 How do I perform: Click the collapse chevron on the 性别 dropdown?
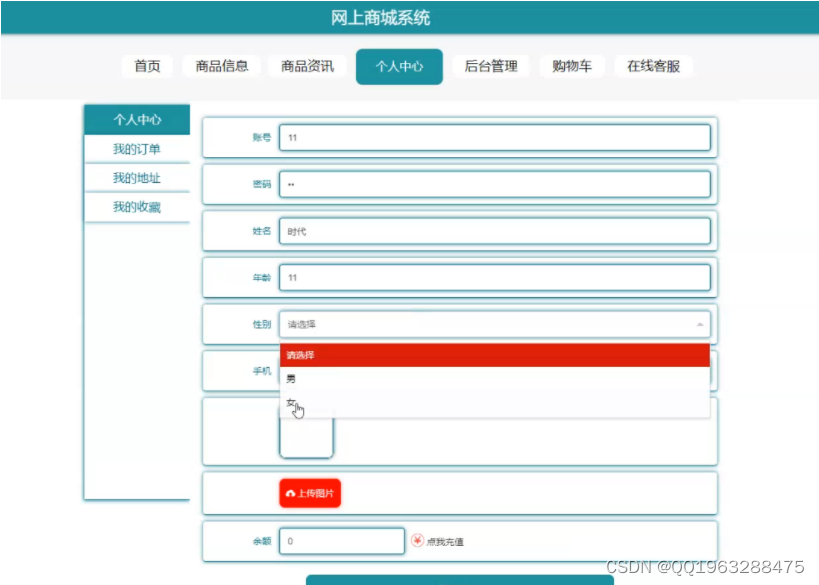[x=700, y=324]
